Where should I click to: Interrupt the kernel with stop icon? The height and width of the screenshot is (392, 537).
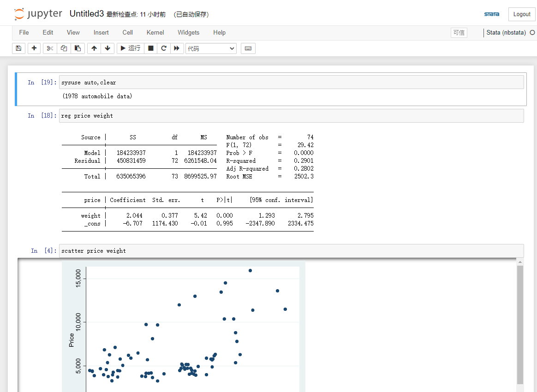click(x=150, y=48)
